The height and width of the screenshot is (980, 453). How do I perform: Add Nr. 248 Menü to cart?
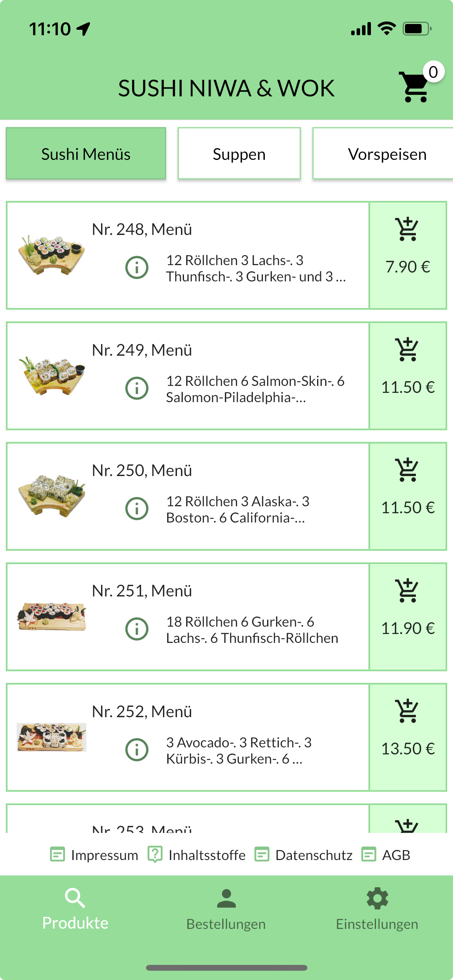point(408,255)
